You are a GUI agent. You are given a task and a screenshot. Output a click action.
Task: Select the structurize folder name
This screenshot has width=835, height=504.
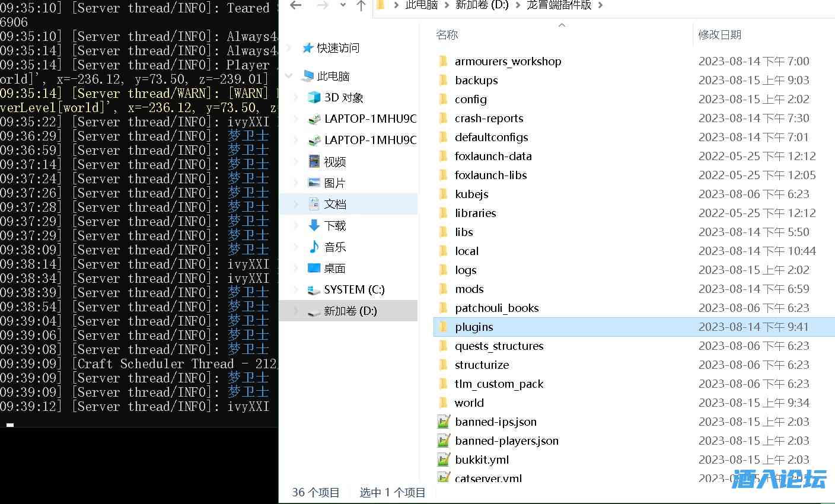coord(482,365)
